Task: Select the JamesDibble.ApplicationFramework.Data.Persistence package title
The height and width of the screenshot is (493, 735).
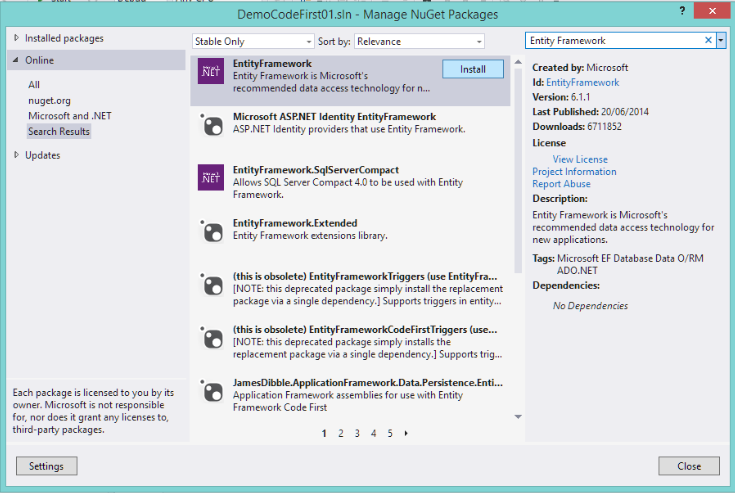Action: point(368,383)
